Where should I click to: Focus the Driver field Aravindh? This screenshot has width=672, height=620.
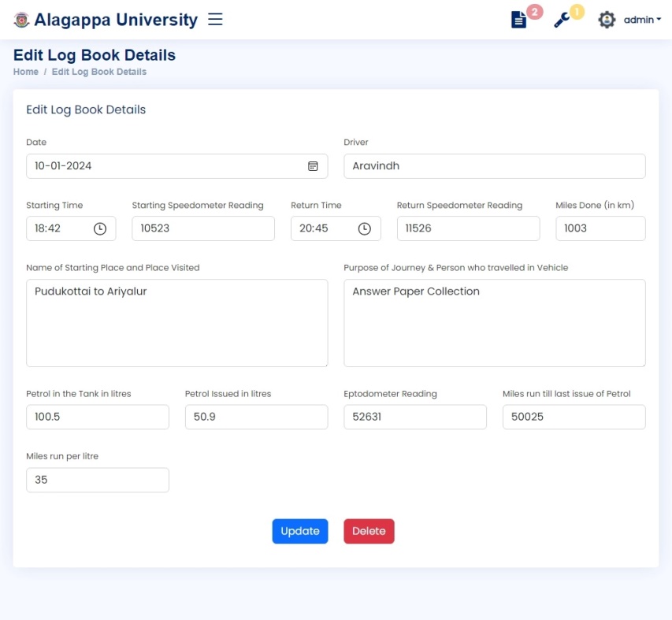(495, 166)
